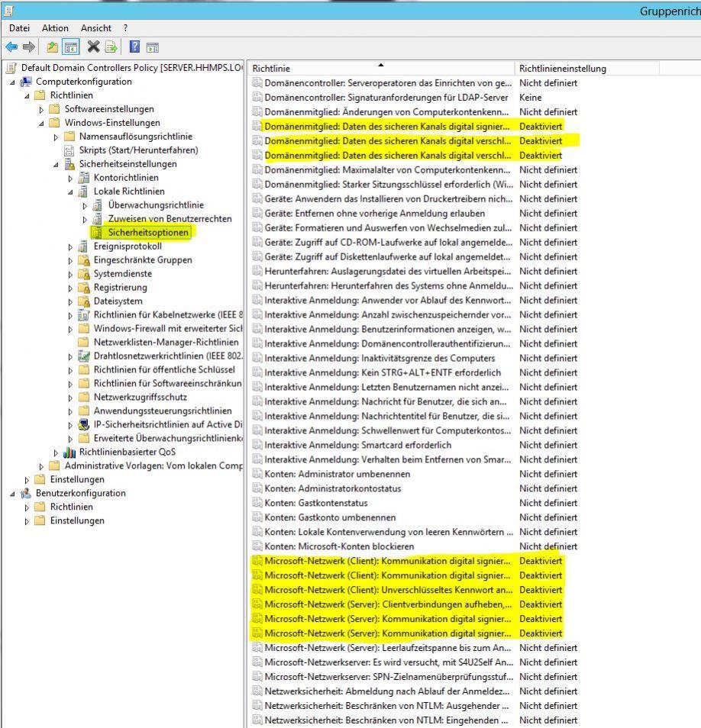
Task: Click the Up one level folder icon
Action: tap(53, 47)
